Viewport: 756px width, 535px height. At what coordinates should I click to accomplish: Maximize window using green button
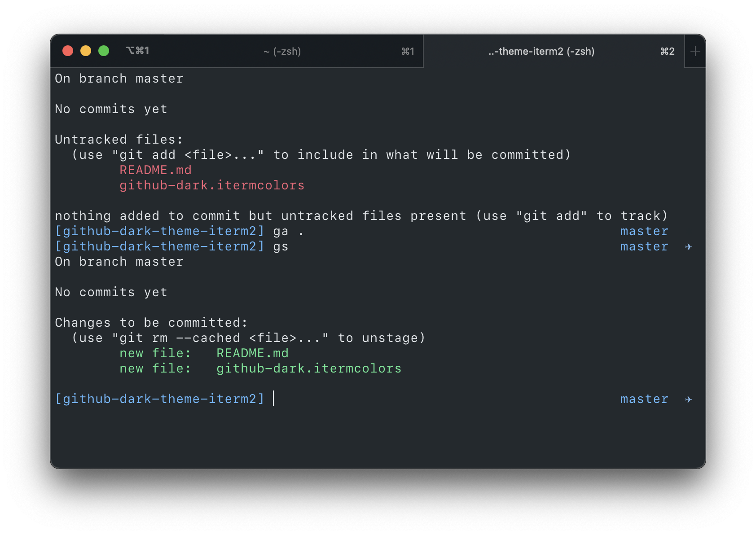[x=104, y=51]
